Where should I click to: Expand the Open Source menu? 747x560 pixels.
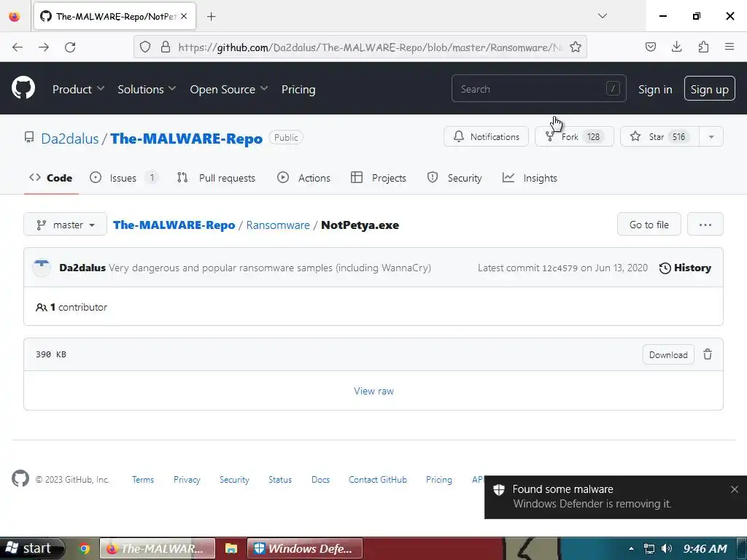coord(228,89)
